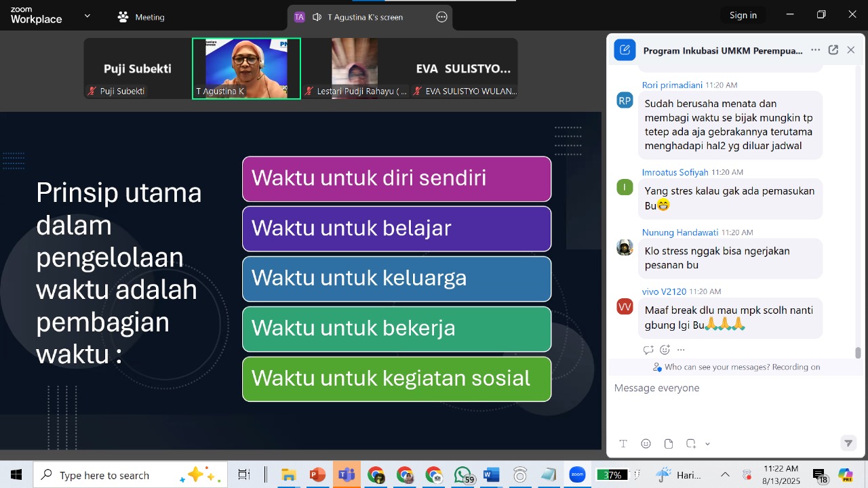Expand the Zoom Workplace dropdown arrow
Screen dimensions: 868x488
(x=87, y=16)
